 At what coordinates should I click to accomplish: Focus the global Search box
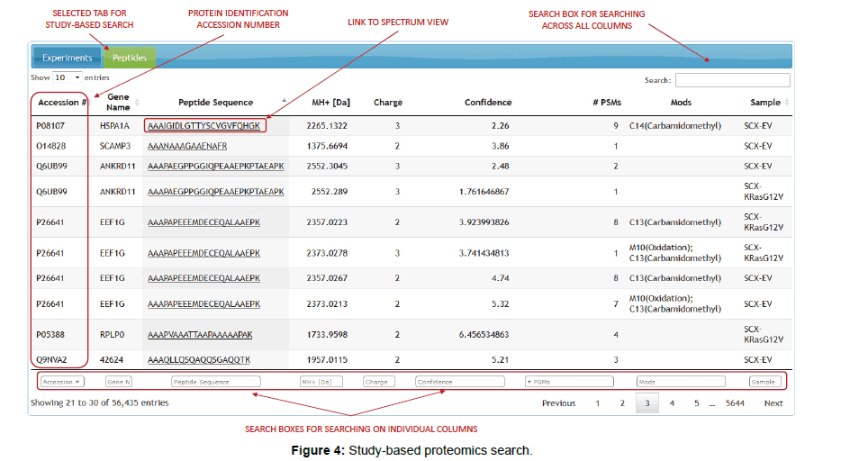point(732,80)
